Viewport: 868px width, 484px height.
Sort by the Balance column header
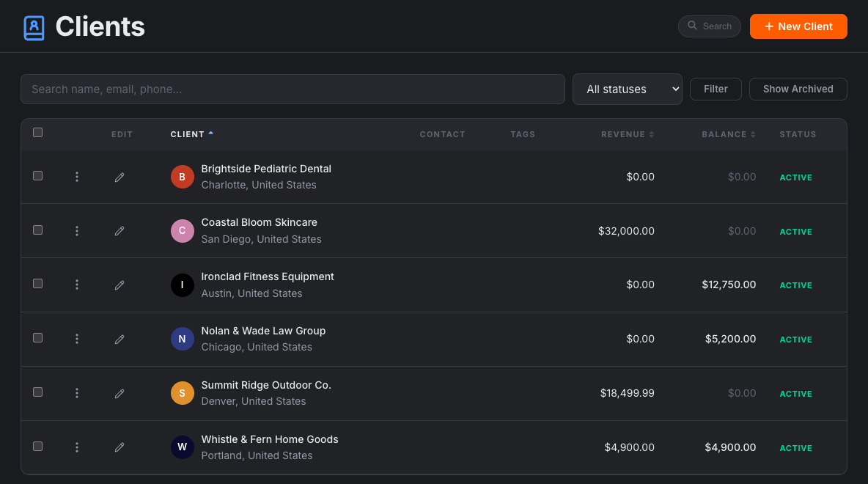coord(729,134)
